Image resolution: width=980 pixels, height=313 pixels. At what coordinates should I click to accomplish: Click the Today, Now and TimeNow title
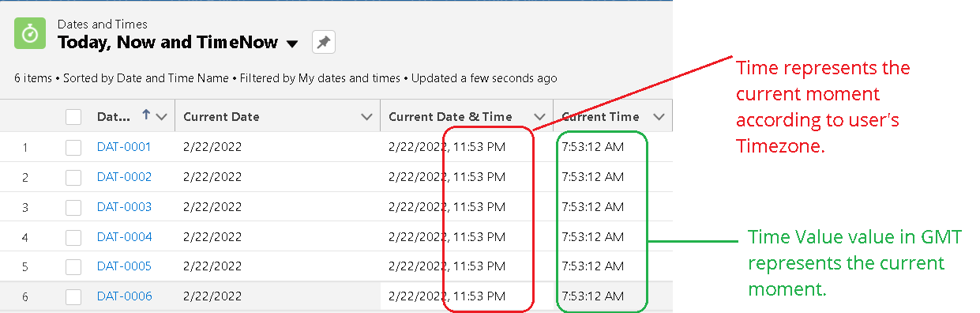(168, 43)
